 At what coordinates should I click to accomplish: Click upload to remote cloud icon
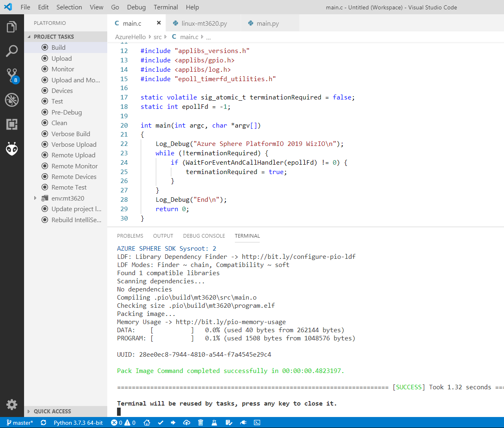tap(186, 423)
